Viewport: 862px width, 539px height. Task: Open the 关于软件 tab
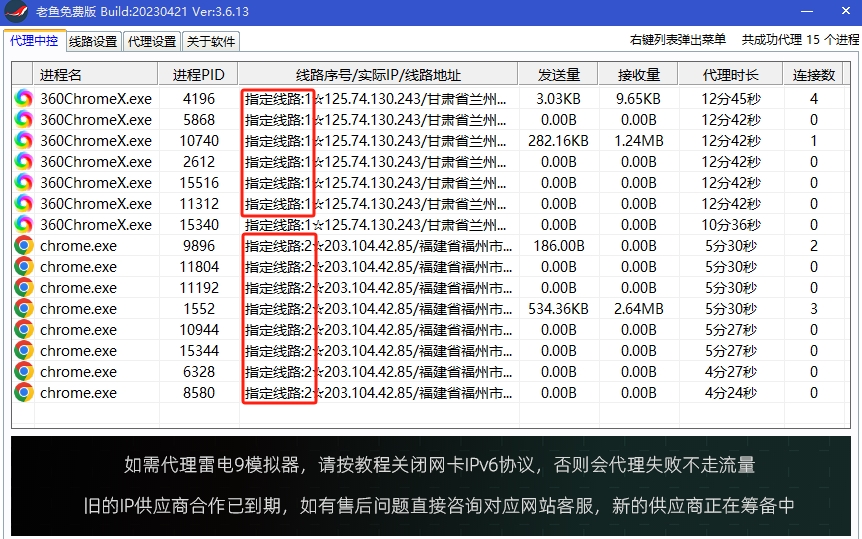(211, 42)
